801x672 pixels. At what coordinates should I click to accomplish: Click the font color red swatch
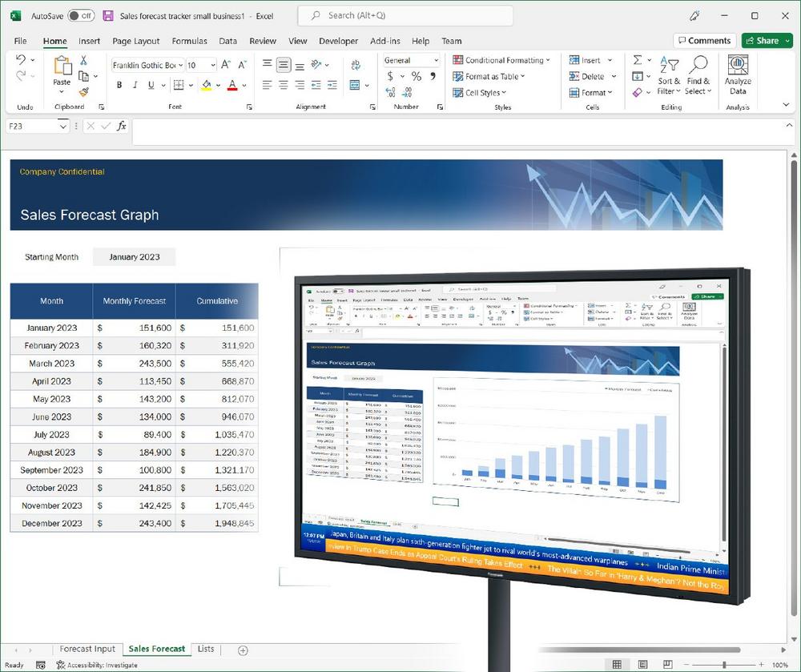231,85
